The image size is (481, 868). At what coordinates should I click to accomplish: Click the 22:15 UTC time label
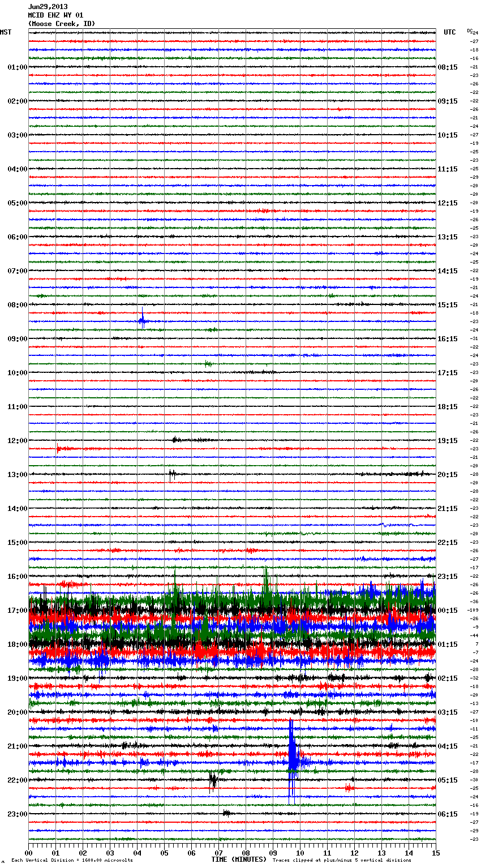pos(448,543)
